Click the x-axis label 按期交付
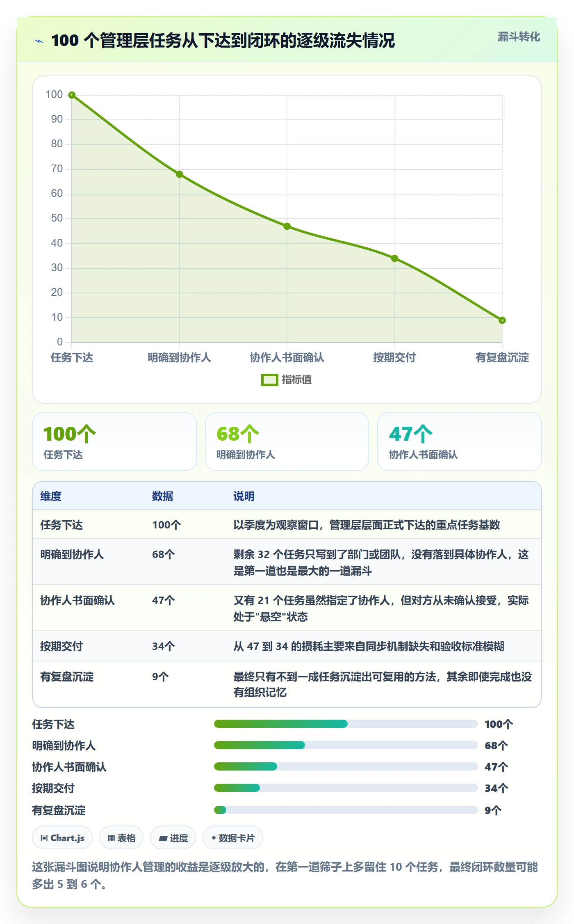The width and height of the screenshot is (574, 924). point(394,357)
